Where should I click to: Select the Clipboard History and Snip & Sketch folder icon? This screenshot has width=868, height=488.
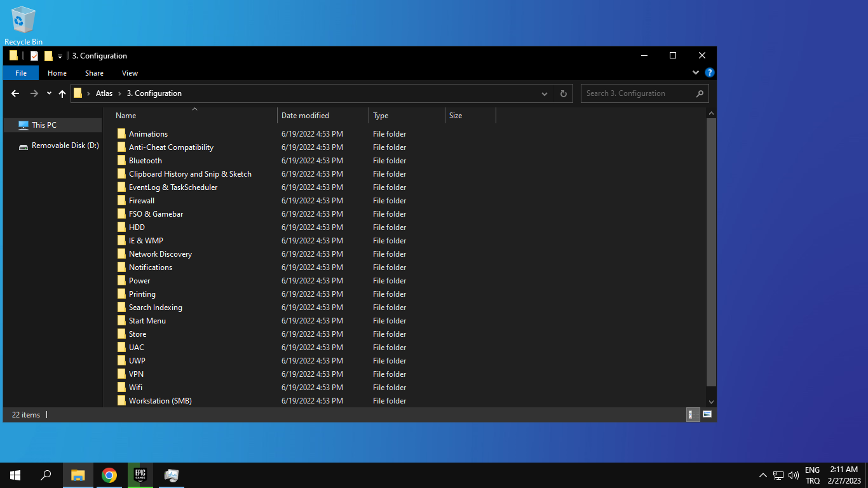[x=122, y=174]
